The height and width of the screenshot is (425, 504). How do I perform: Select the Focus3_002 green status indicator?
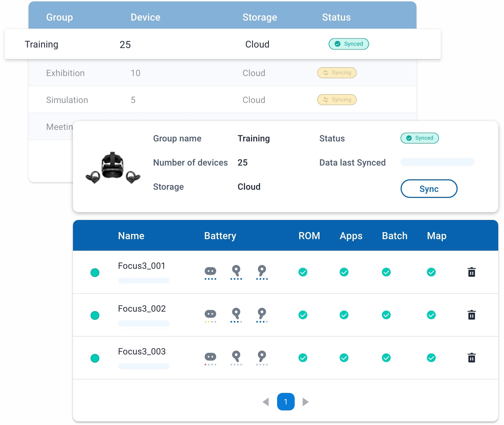coord(95,315)
